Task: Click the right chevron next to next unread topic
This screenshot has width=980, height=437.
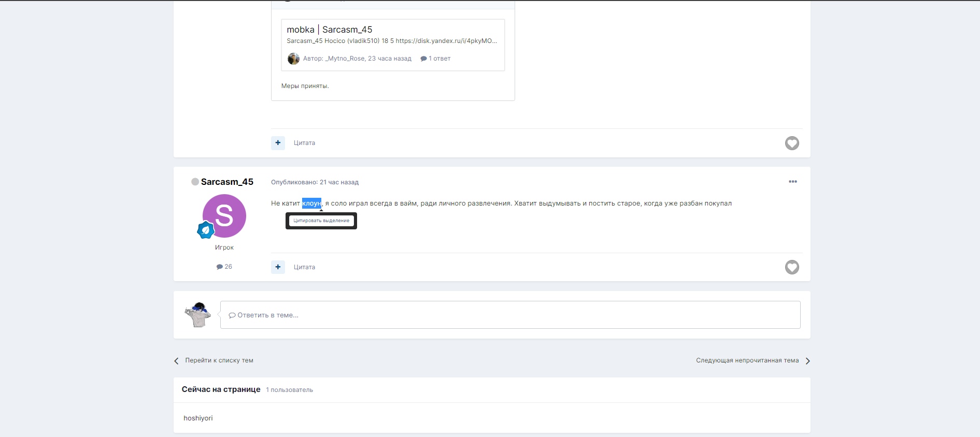Action: pos(807,361)
